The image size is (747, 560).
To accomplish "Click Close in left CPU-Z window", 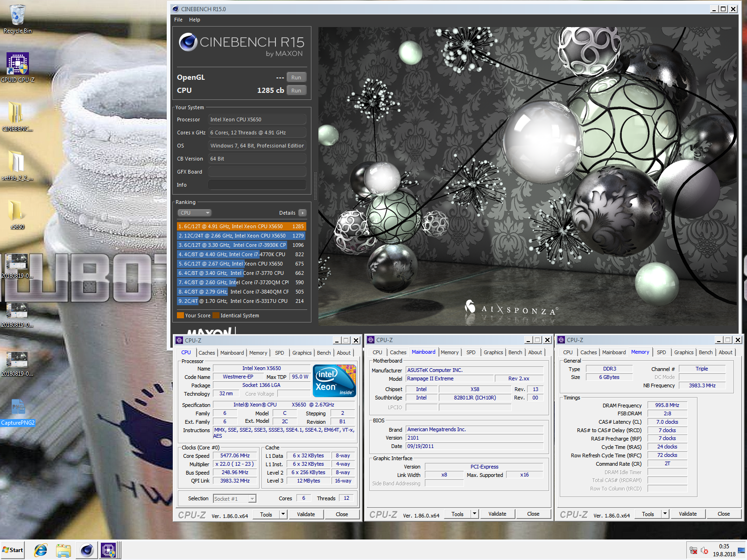I will (342, 514).
